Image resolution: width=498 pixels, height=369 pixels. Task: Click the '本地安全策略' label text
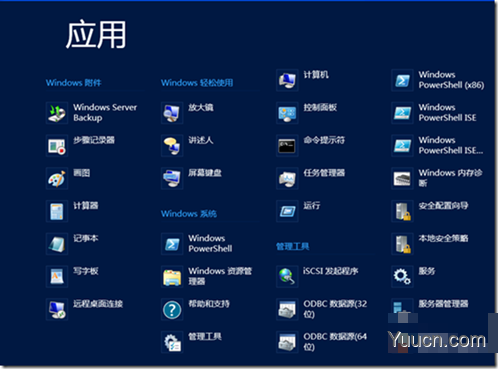pyautogui.click(x=443, y=238)
